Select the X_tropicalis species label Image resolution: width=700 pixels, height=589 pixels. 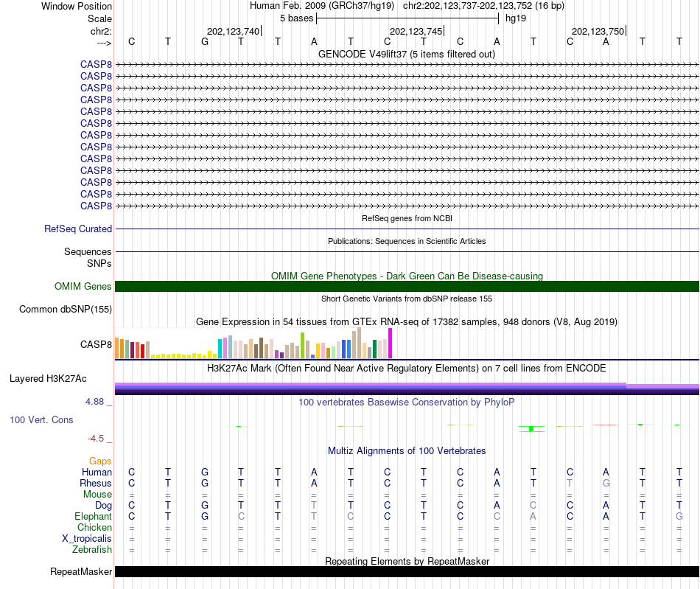pyautogui.click(x=87, y=539)
